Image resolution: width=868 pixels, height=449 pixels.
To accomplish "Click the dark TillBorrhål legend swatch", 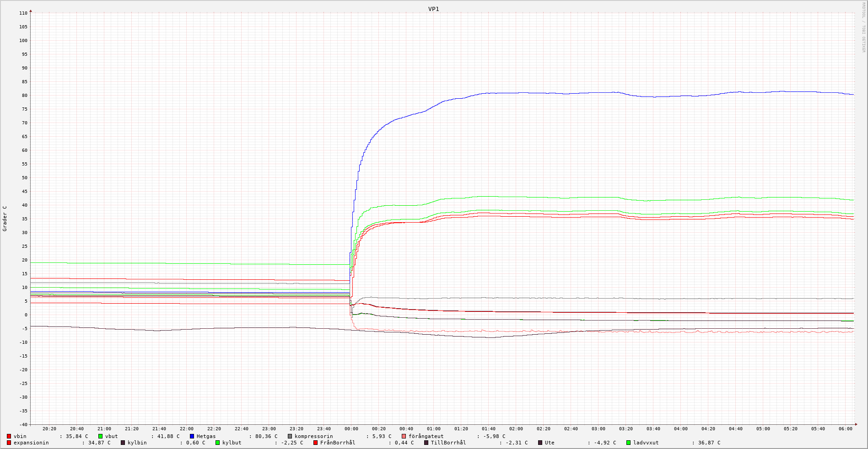I will 426,443.
